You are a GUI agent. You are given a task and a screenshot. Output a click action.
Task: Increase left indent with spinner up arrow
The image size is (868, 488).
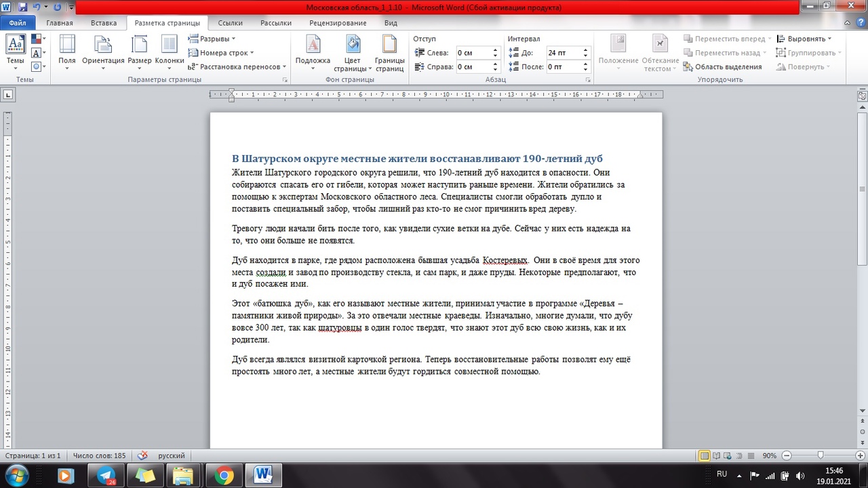[495, 50]
